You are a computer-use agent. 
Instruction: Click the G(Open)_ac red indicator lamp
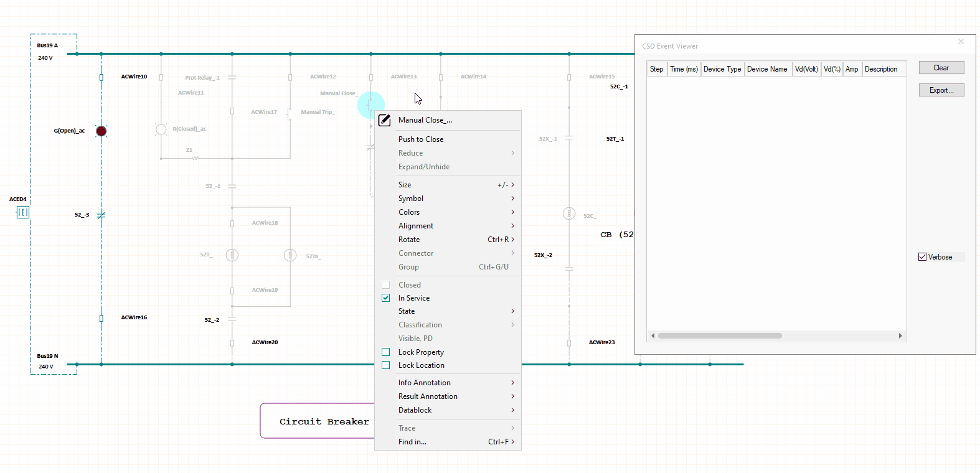101,131
